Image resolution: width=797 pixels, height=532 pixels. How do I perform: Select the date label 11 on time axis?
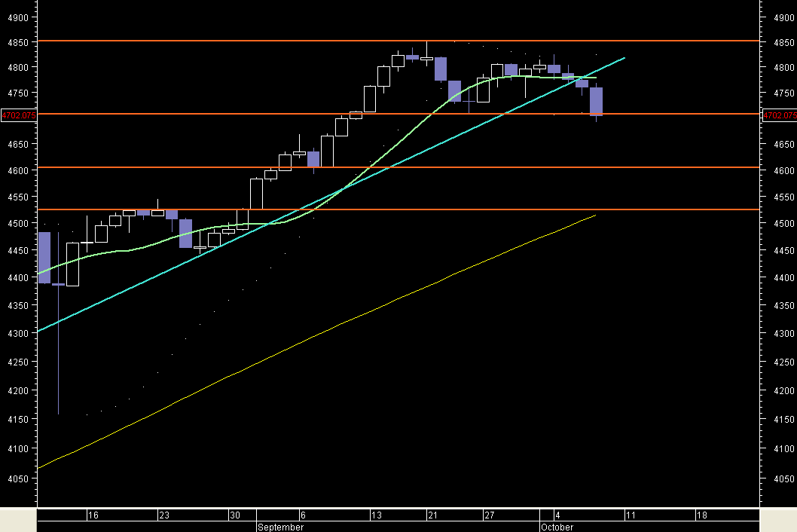631,515
